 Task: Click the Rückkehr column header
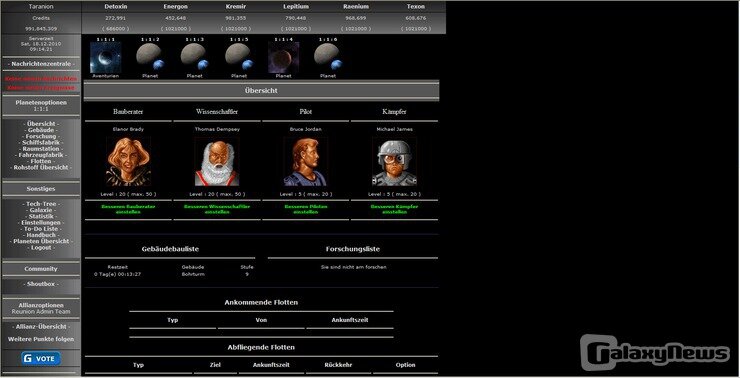coord(338,365)
